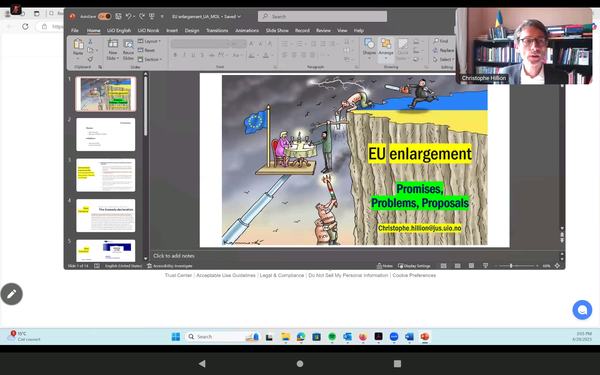Toggle the AutoSave switch
The width and height of the screenshot is (600, 375).
pyautogui.click(x=104, y=16)
